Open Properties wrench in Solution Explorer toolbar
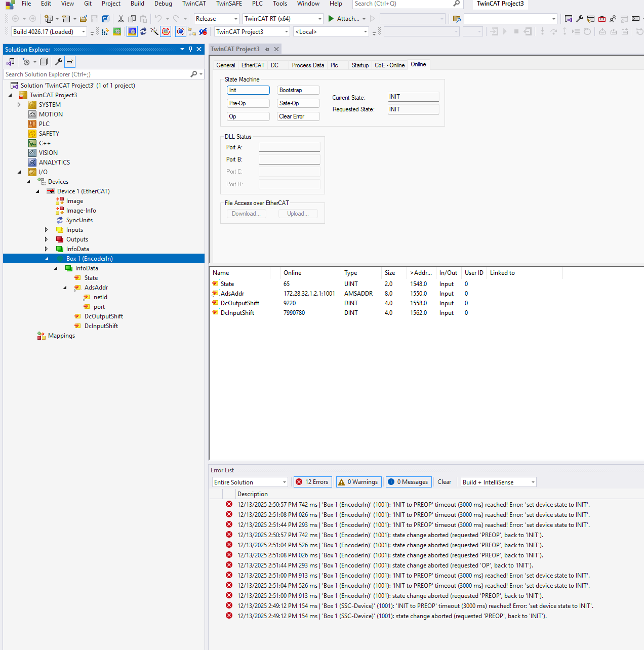Viewport: 644px width, 650px height. coord(59,62)
